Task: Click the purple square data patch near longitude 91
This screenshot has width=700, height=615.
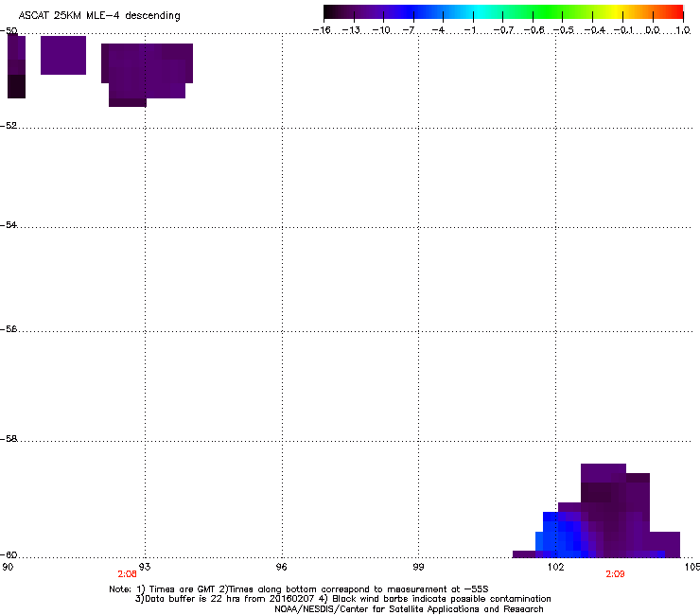Action: coord(63,56)
